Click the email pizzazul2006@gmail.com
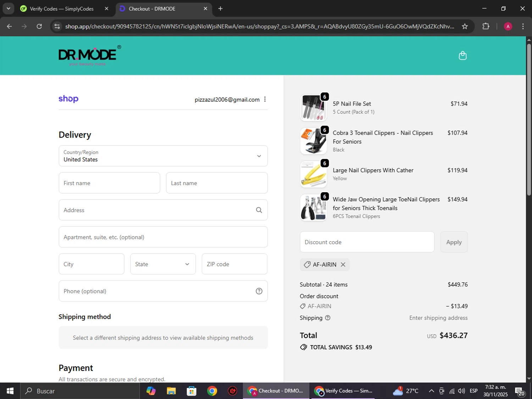532x399 pixels. click(227, 100)
